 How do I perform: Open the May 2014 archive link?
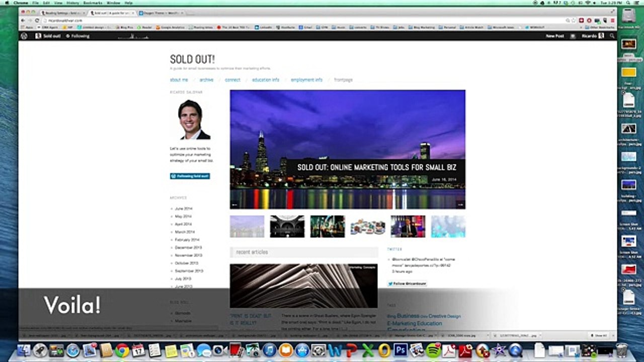click(x=183, y=216)
